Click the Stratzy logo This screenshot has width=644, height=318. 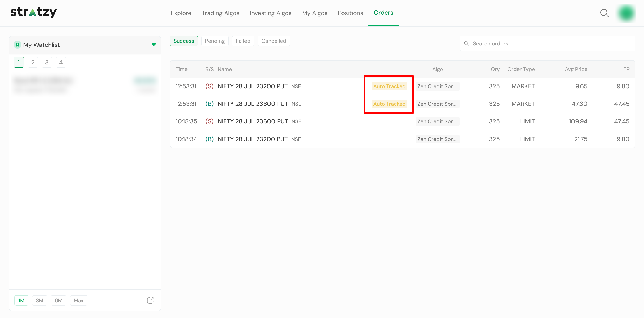(34, 13)
